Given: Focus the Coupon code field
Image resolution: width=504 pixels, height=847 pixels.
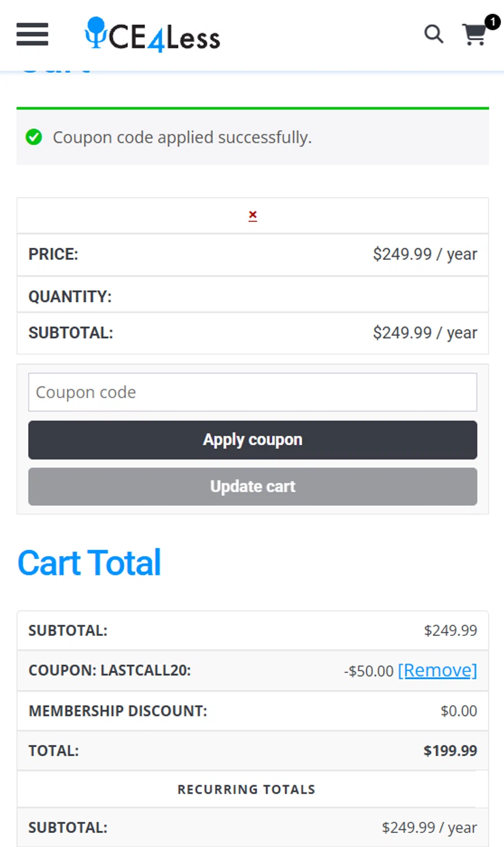Looking at the screenshot, I should coord(252,392).
